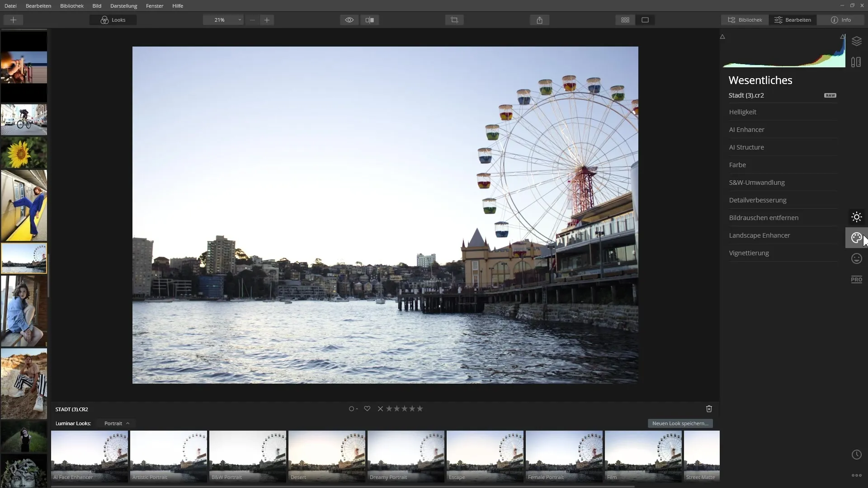Select the sun Essentials tools icon
Image resolution: width=868 pixels, height=488 pixels.
coord(856,217)
